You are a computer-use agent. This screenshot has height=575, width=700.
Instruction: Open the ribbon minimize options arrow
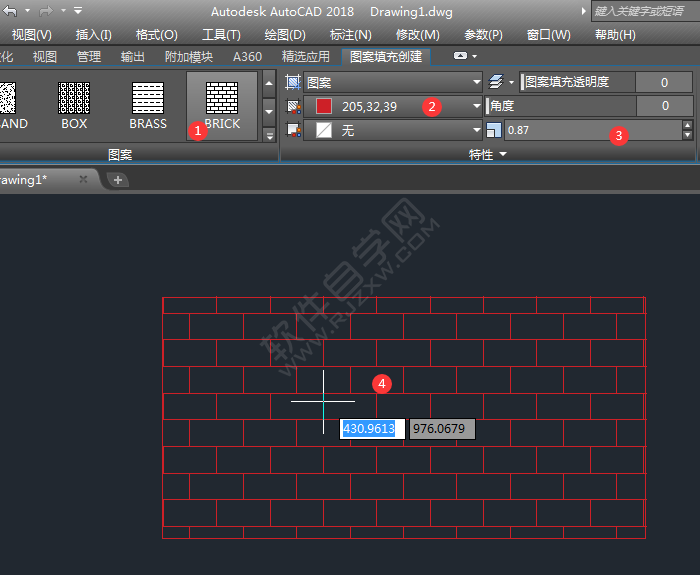(x=475, y=56)
